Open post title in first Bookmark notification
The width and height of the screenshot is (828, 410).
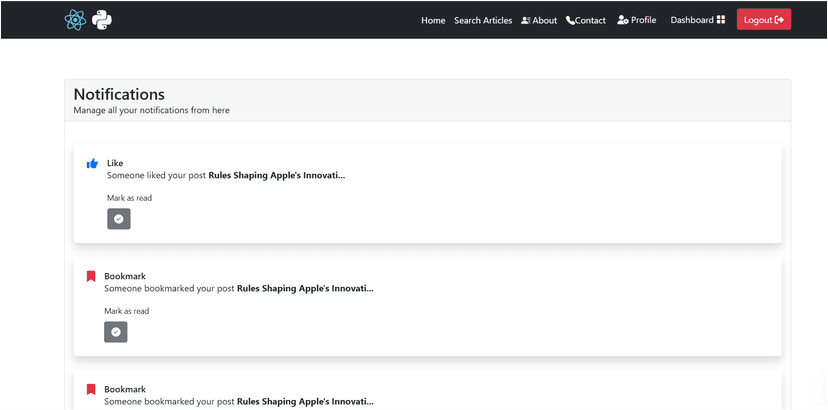(x=304, y=289)
